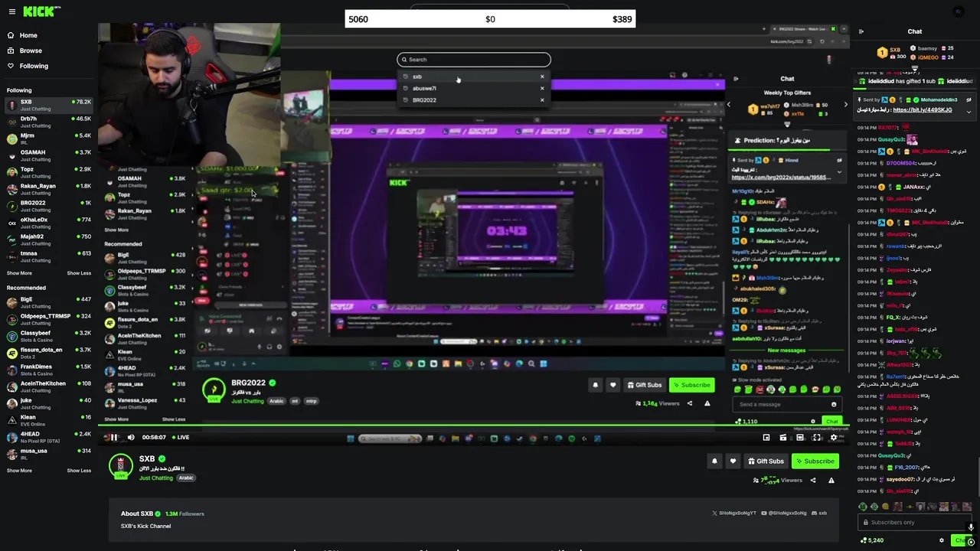The height and width of the screenshot is (551, 980).
Task: Follow BRG2022 with heart button in stream
Action: click(612, 385)
